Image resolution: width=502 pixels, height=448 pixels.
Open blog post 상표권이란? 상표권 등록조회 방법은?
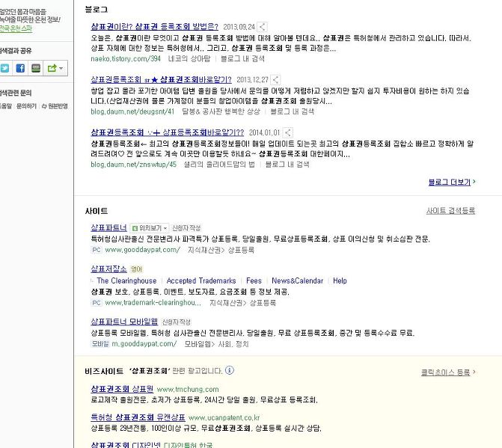(155, 27)
